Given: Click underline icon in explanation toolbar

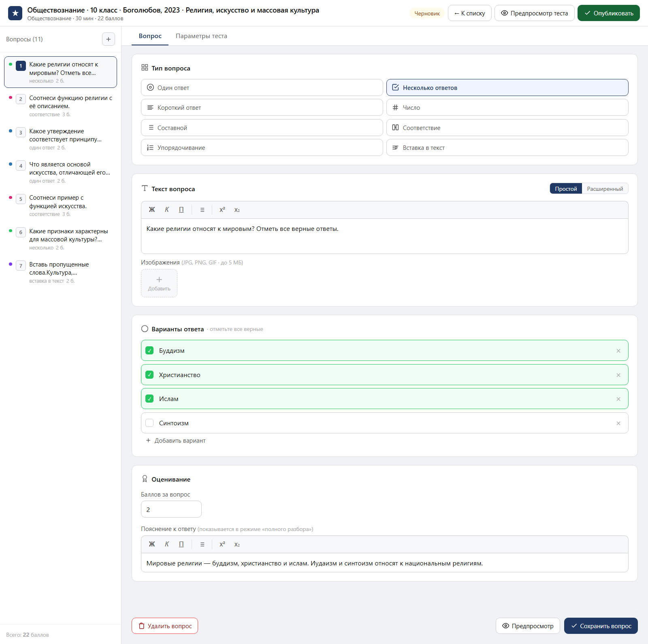Looking at the screenshot, I should tap(181, 544).
